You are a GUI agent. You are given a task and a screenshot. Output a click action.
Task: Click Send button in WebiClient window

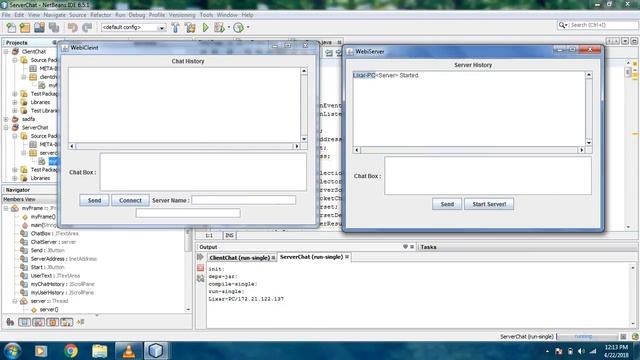point(94,200)
